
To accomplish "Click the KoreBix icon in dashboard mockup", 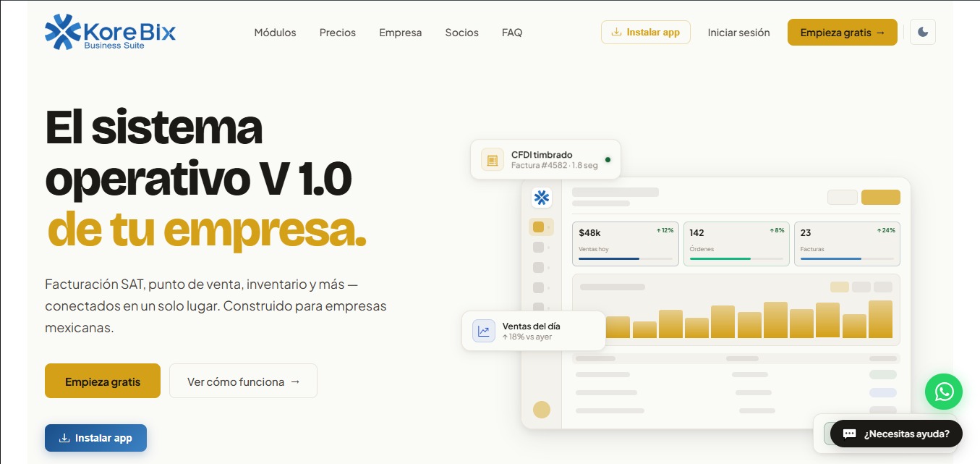I will [541, 197].
